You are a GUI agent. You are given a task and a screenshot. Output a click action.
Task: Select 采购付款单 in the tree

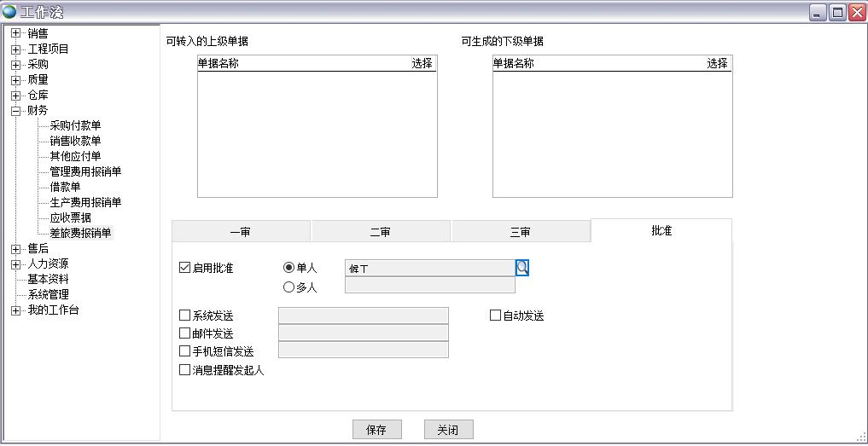[75, 126]
